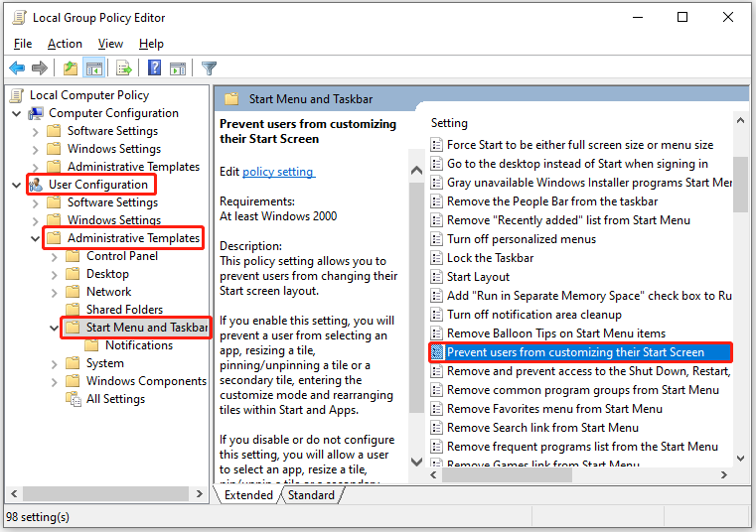The width and height of the screenshot is (756, 532).
Task: Select Go to the desktop instead of Start
Action: click(577, 164)
